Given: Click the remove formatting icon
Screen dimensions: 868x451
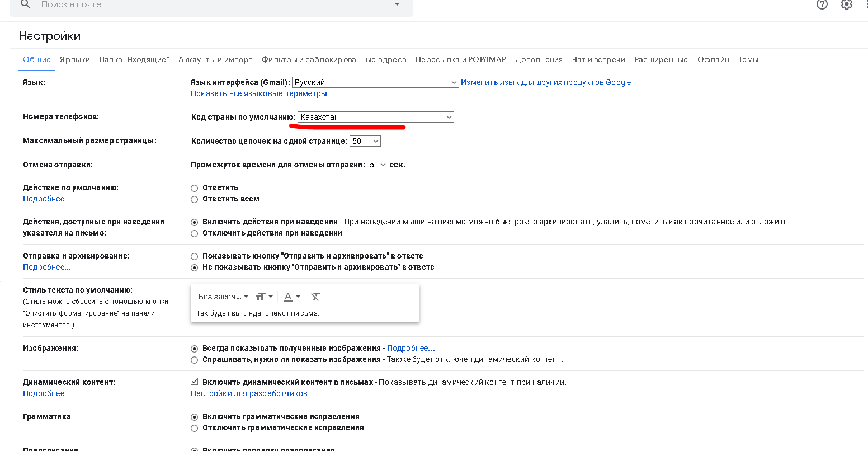Looking at the screenshot, I should [315, 297].
